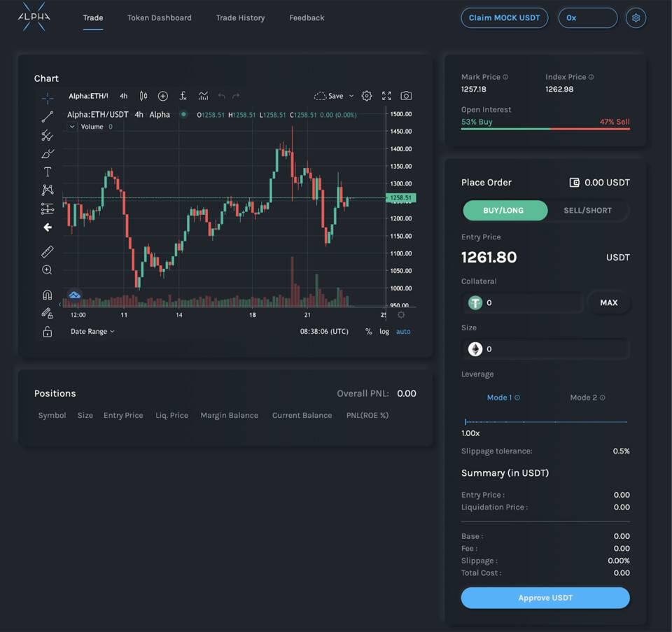
Task: Adjust the leverage slider
Action: pyautogui.click(x=545, y=422)
